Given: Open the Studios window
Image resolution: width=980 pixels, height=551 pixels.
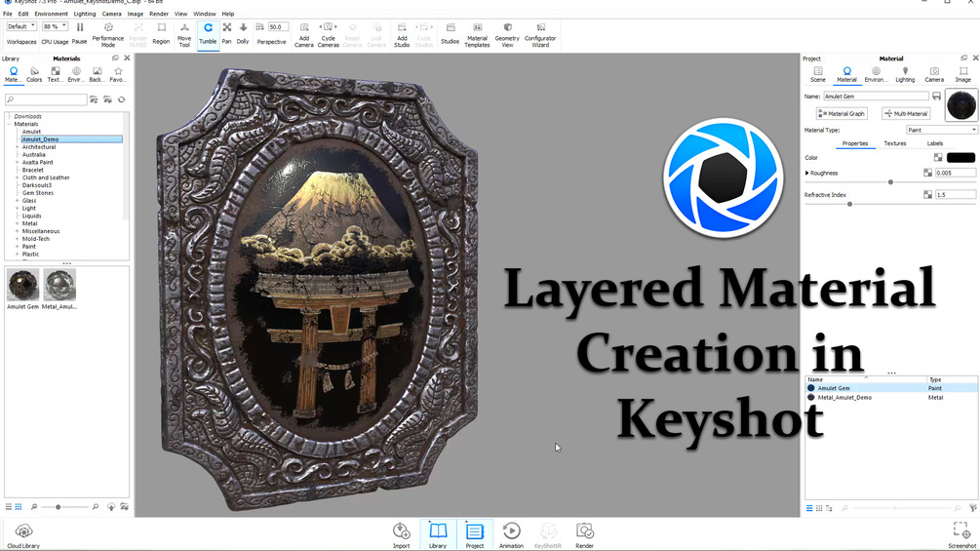Looking at the screenshot, I should click(x=450, y=34).
